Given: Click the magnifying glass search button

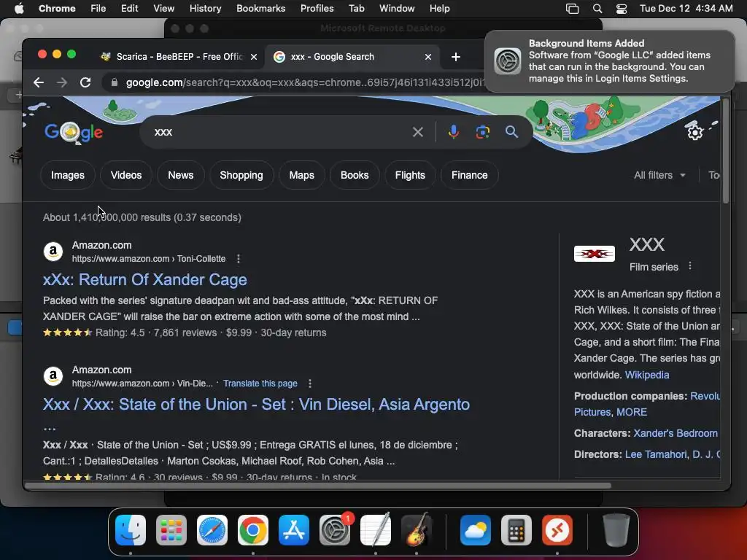Looking at the screenshot, I should pyautogui.click(x=511, y=132).
